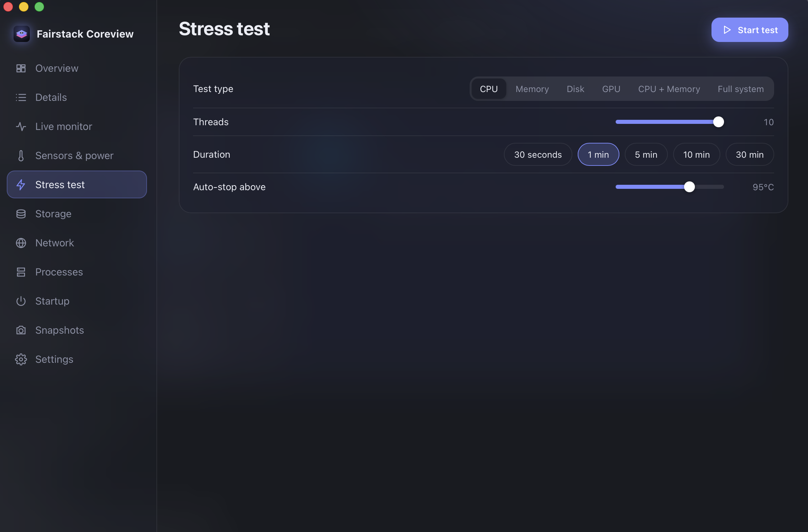
Task: Choose the 1 min duration
Action: pyautogui.click(x=598, y=154)
